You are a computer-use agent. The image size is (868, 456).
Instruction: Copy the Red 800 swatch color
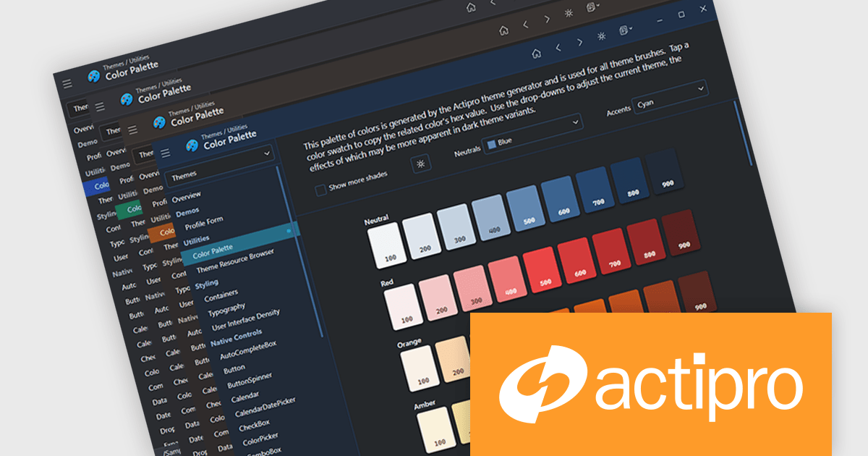645,240
